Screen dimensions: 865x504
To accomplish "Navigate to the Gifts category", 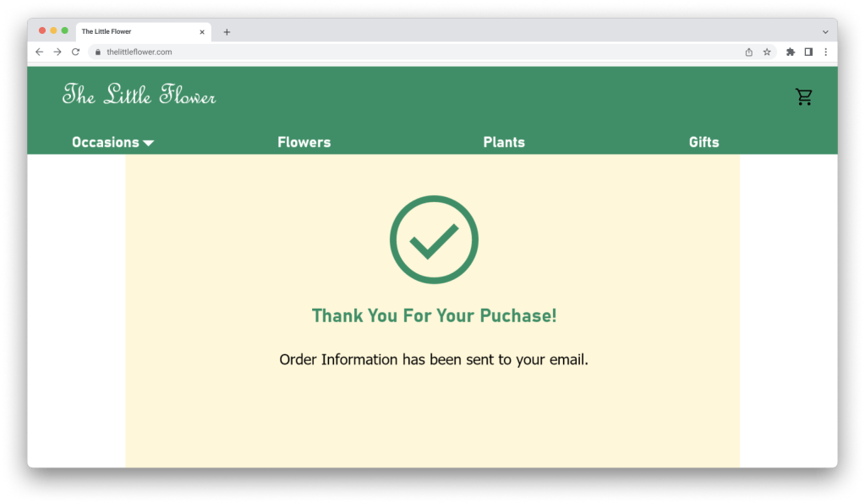I will pos(703,142).
